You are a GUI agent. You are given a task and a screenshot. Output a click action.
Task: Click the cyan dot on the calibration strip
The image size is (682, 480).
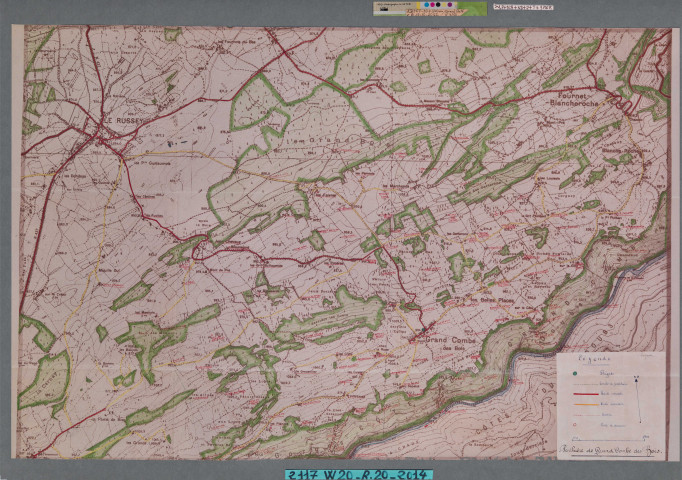tap(427, 5)
